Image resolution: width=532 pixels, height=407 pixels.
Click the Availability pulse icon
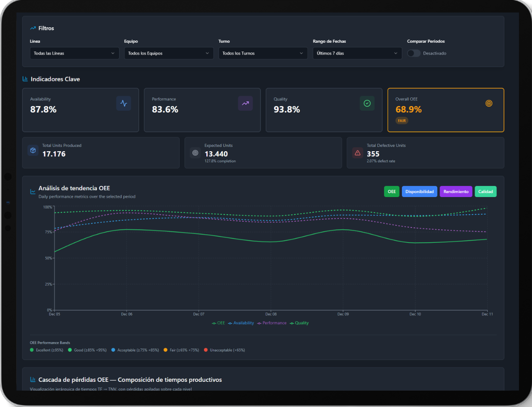tap(124, 104)
